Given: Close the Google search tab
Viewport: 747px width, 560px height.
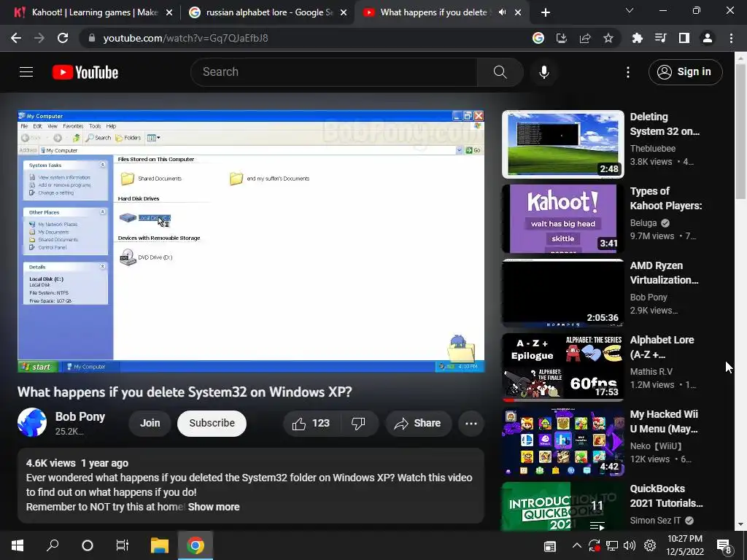Looking at the screenshot, I should pos(344,12).
